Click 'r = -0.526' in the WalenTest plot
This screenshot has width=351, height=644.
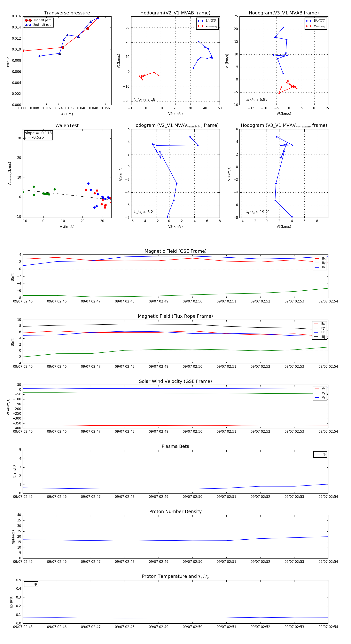35,137
